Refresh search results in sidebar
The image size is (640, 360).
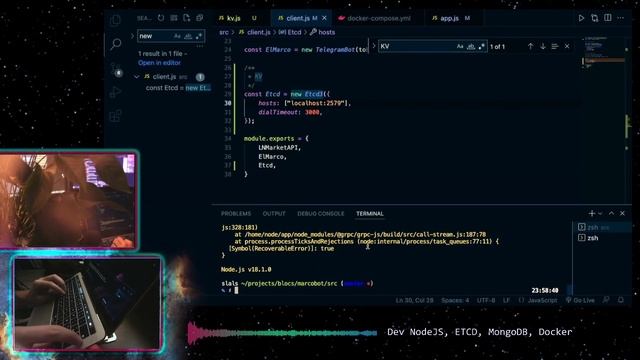tap(161, 18)
